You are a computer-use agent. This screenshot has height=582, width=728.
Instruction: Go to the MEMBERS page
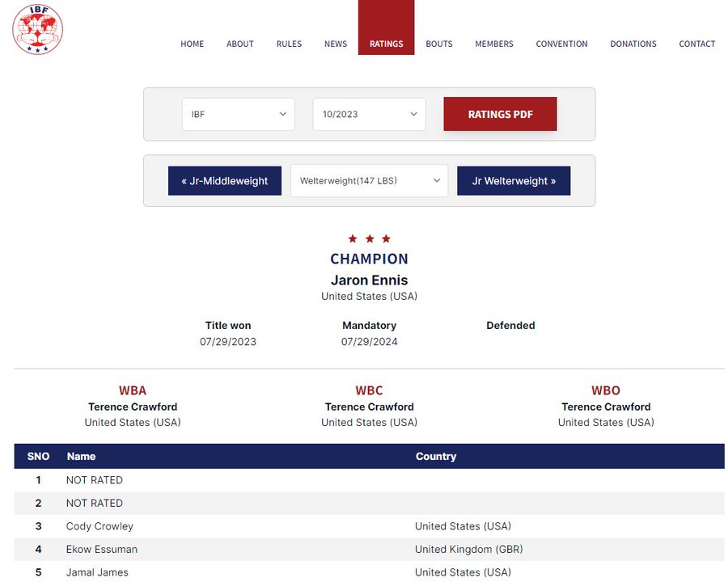click(494, 44)
